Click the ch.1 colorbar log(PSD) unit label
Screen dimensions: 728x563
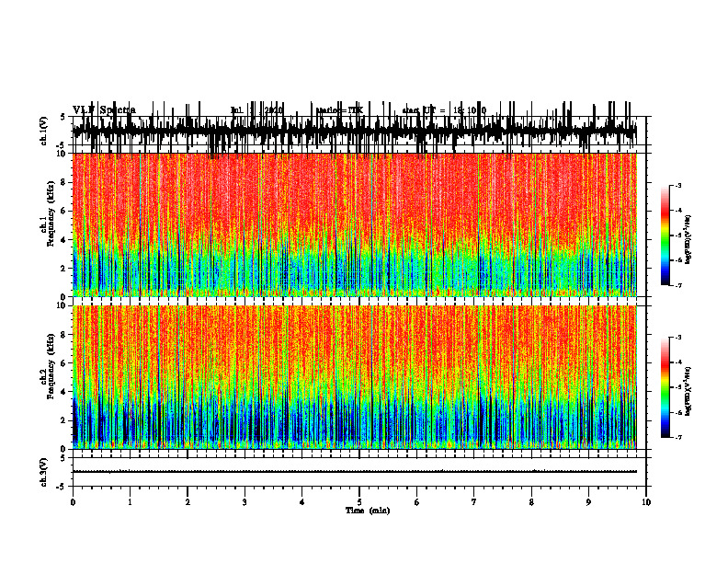(x=688, y=240)
